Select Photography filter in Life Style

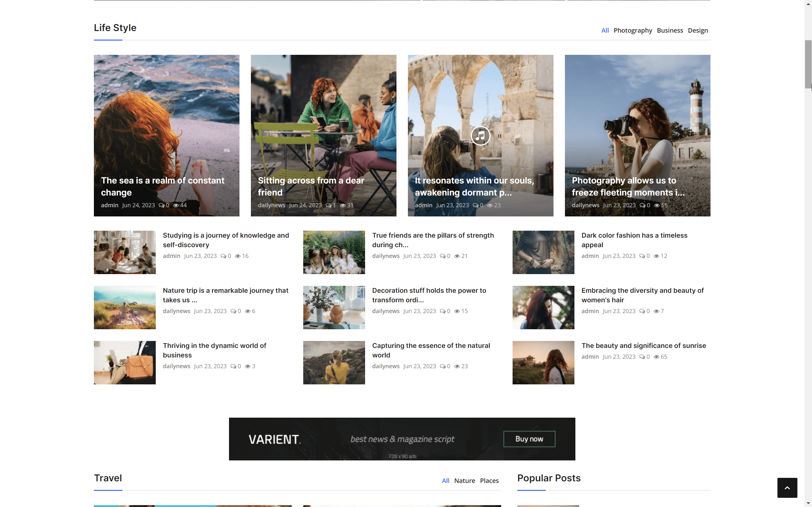pos(632,30)
